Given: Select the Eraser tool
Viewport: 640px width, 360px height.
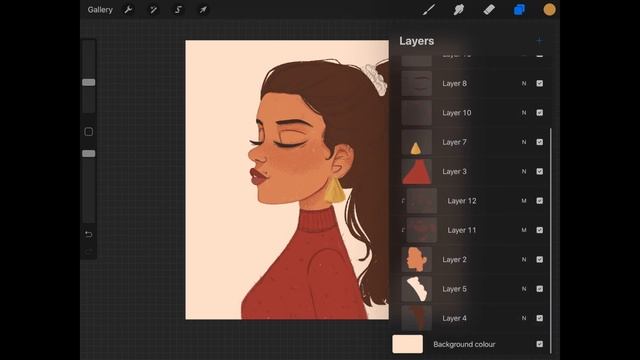Looking at the screenshot, I should [489, 9].
